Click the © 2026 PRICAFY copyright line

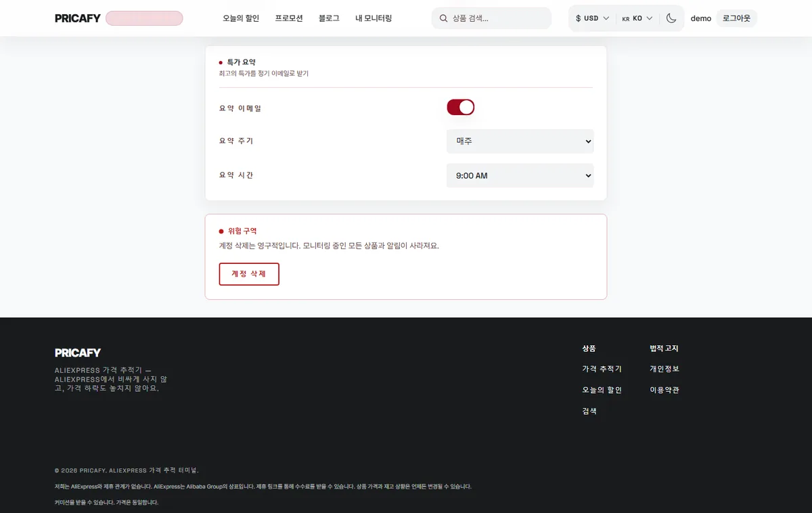pyautogui.click(x=127, y=470)
